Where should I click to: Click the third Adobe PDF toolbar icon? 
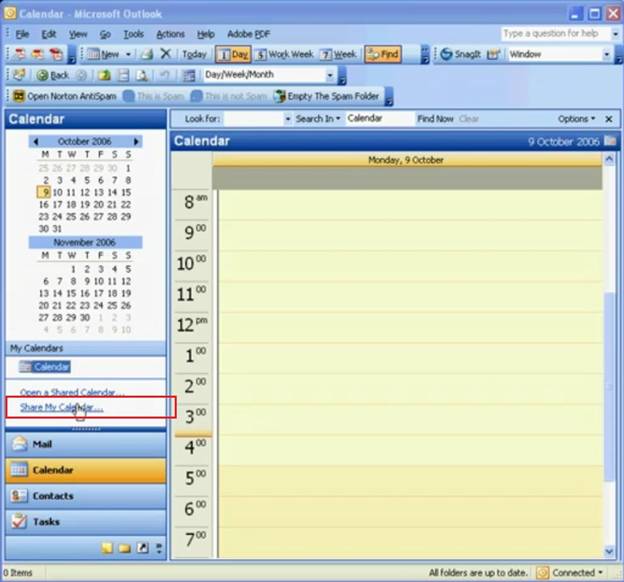pos(56,54)
